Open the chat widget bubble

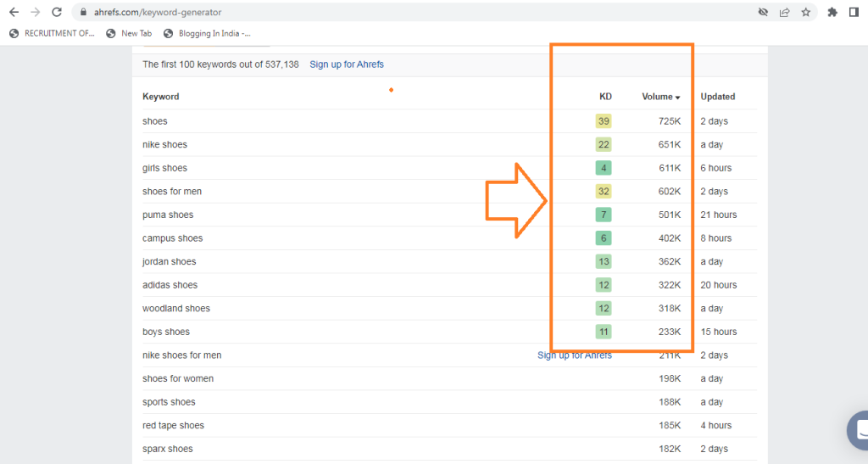point(860,430)
